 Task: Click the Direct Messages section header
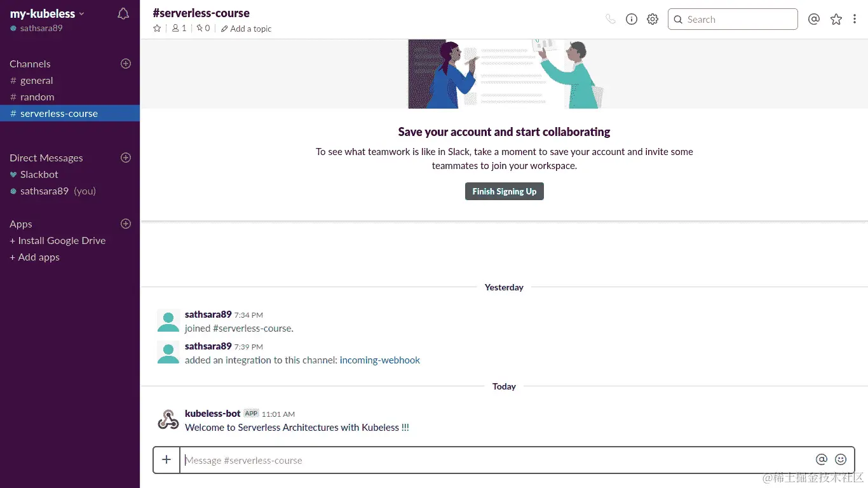click(x=46, y=158)
